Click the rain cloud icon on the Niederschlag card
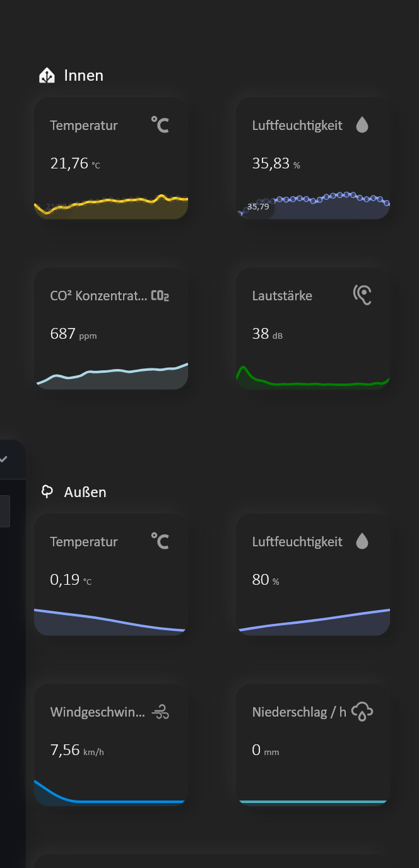 pos(362,712)
